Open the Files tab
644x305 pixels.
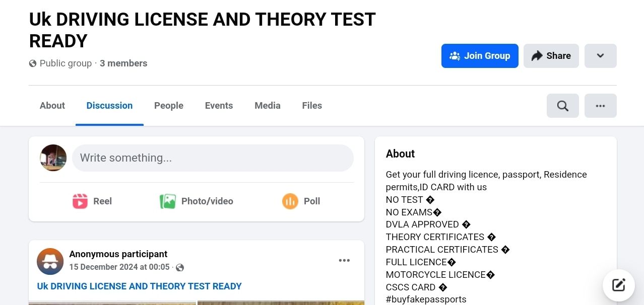click(312, 106)
